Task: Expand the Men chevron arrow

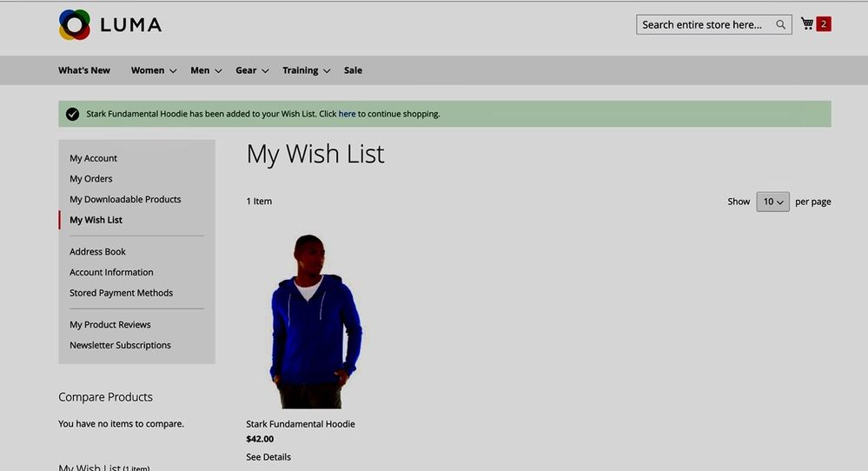Action: 218,71
